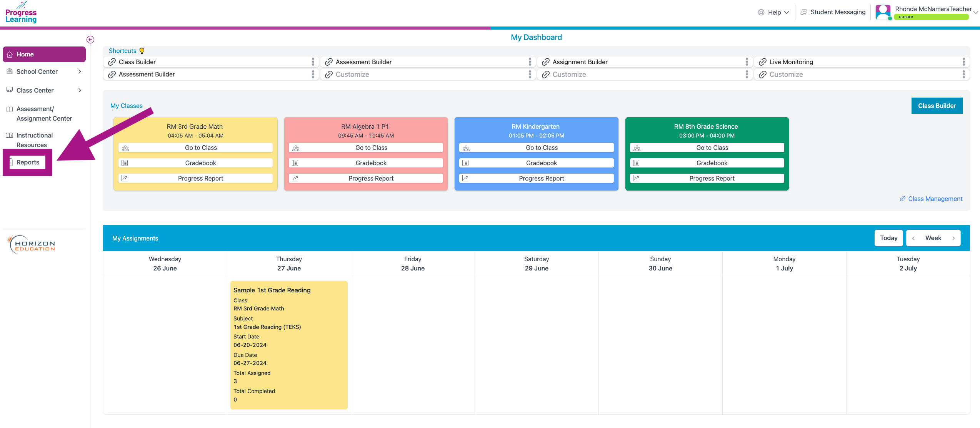This screenshot has height=428, width=980.
Task: Open Student Messaging from the top bar icon
Action: click(804, 12)
